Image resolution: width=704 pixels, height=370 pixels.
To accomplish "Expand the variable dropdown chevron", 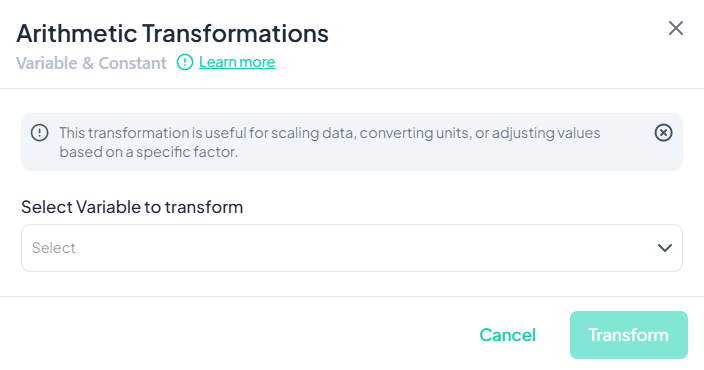I will pos(664,248).
